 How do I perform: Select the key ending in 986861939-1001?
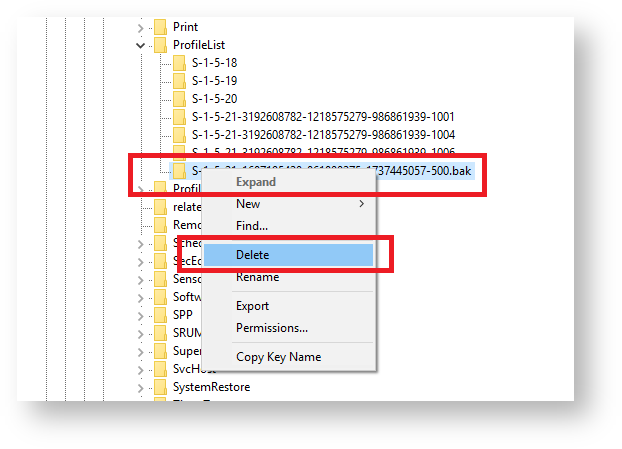tap(323, 117)
